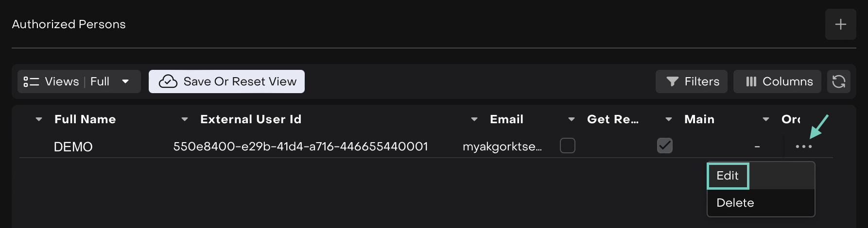Open the Filters button
This screenshot has height=228, width=868.
691,81
